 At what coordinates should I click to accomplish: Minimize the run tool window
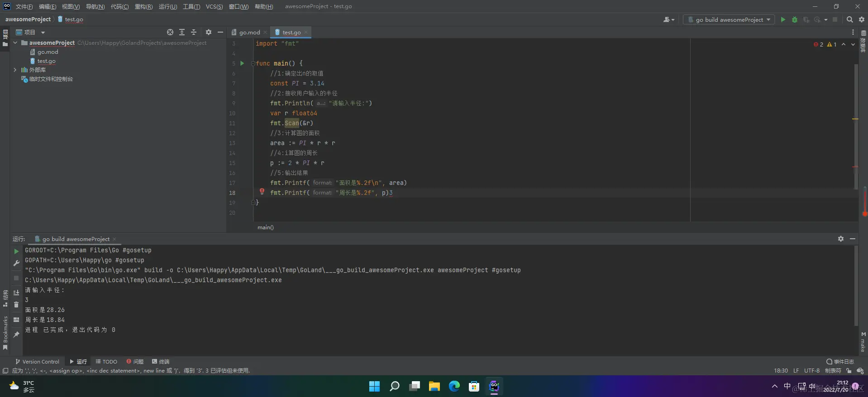pyautogui.click(x=853, y=239)
